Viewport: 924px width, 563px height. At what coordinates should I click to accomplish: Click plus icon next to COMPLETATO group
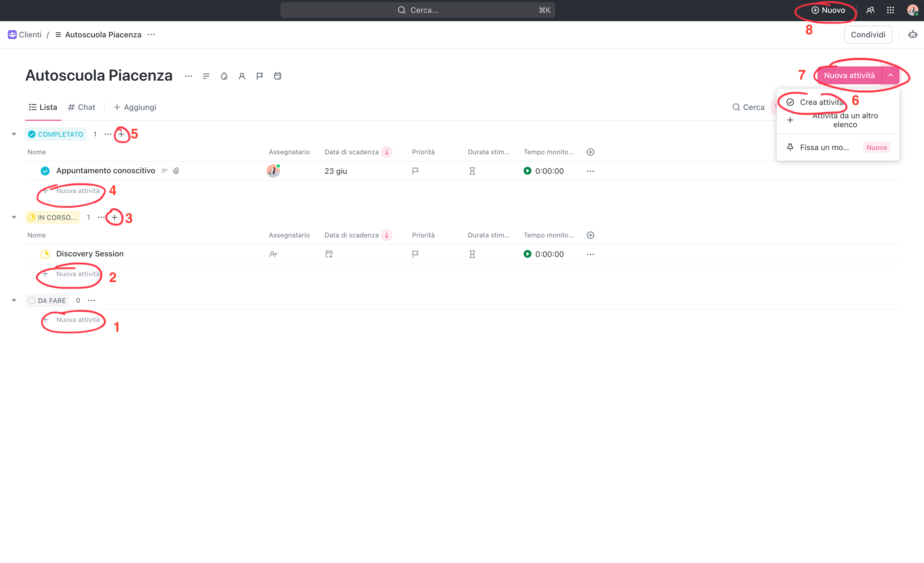(x=121, y=134)
